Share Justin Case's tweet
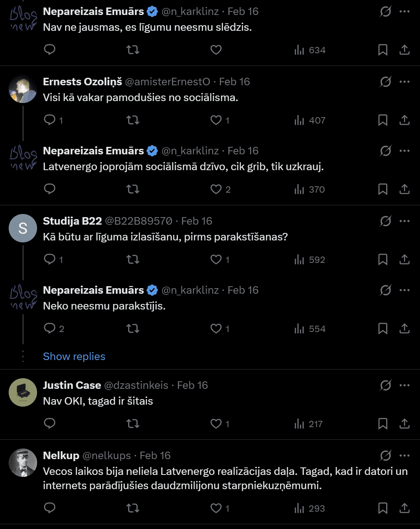420x529 pixels. coord(404,424)
